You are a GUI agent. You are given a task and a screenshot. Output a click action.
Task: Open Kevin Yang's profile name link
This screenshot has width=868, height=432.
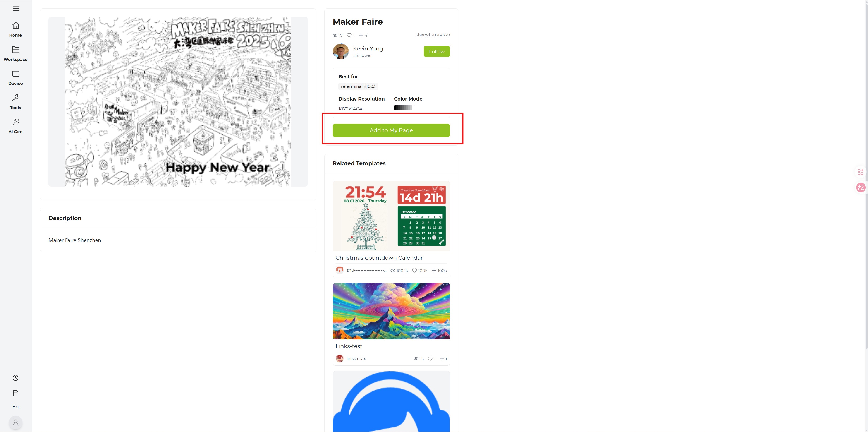(368, 48)
